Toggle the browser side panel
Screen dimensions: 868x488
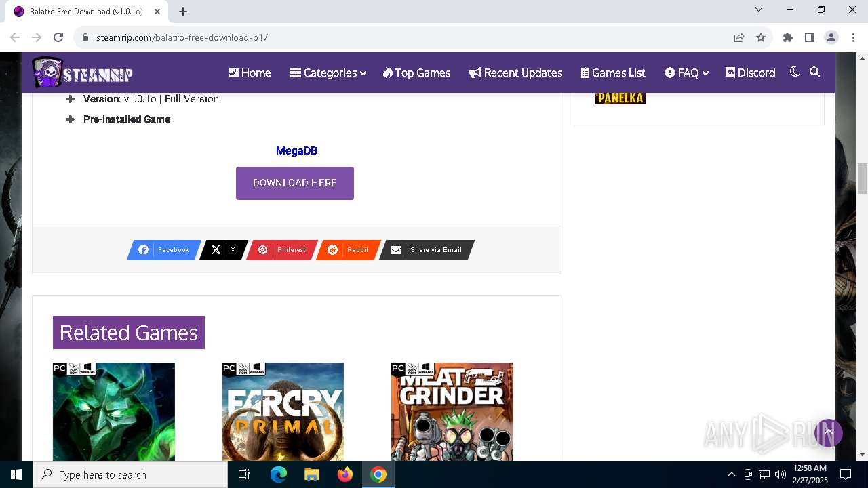click(x=810, y=37)
